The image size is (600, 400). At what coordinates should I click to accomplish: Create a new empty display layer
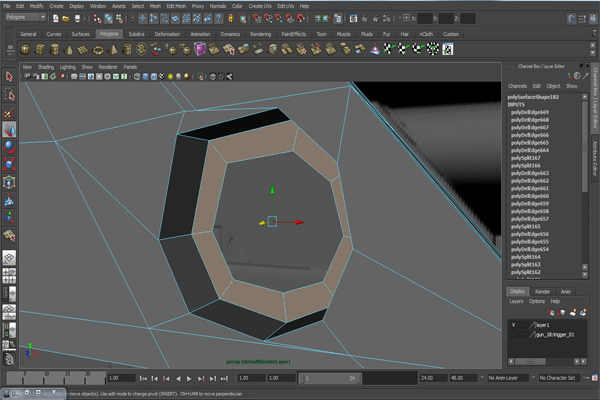click(x=573, y=313)
